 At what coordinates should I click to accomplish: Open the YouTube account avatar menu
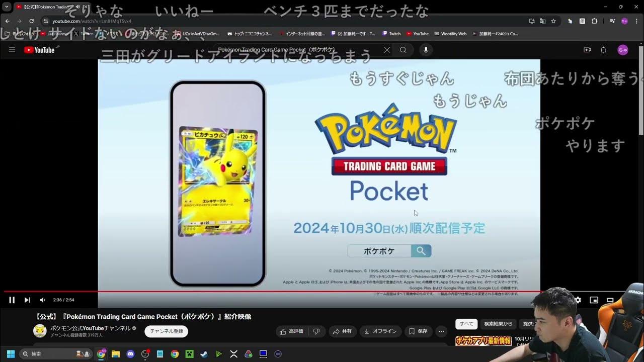[x=623, y=50]
